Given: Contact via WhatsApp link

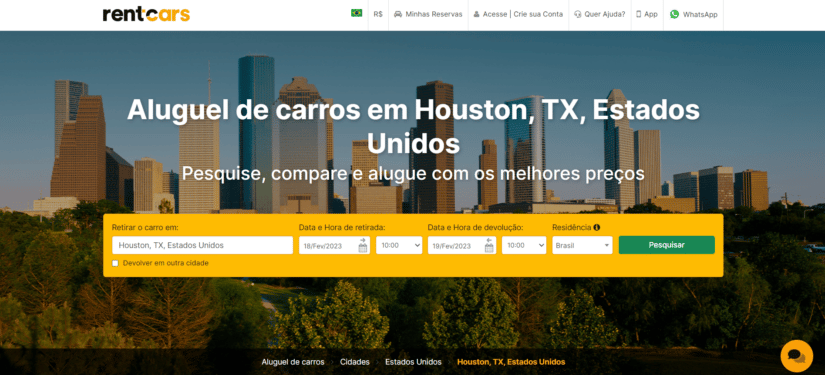Looking at the screenshot, I should tap(693, 14).
